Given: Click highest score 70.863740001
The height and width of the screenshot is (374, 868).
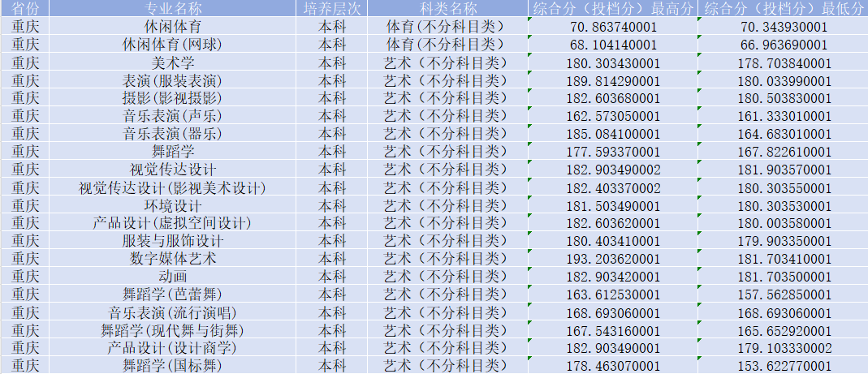Looking at the screenshot, I should coord(612,27).
